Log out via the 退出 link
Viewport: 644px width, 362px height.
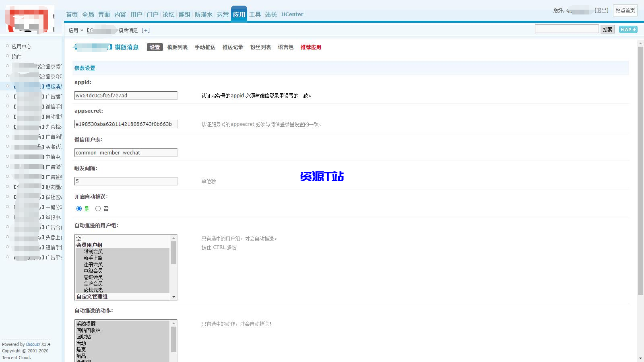pyautogui.click(x=601, y=11)
